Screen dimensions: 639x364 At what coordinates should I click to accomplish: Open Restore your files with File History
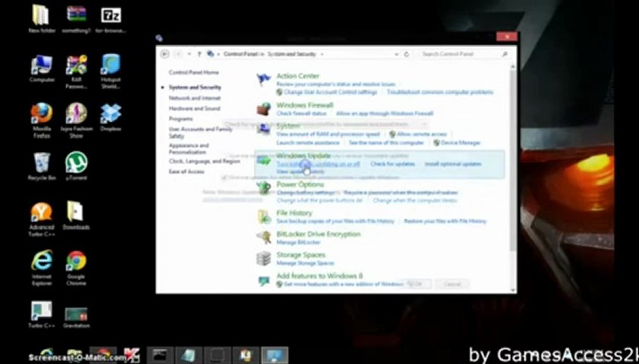(445, 221)
